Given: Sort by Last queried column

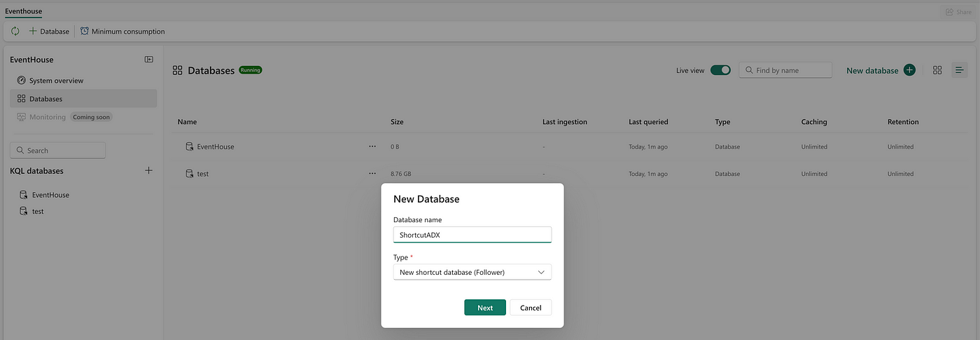Looking at the screenshot, I should 648,122.
